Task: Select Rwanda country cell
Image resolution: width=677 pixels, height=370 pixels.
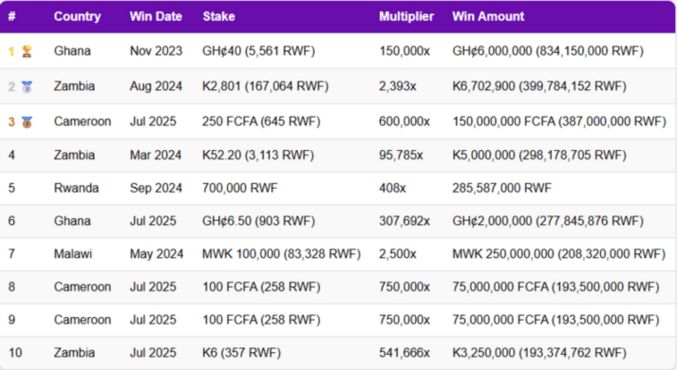Action: (76, 188)
